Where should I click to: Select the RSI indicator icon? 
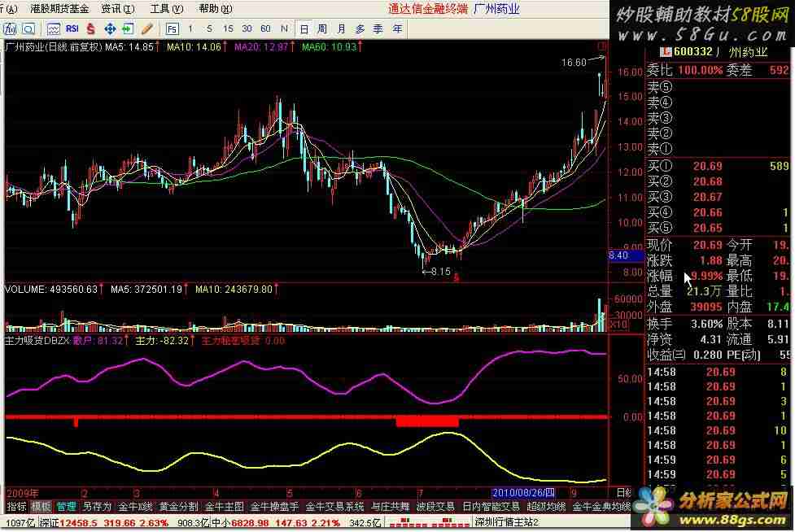pos(72,28)
